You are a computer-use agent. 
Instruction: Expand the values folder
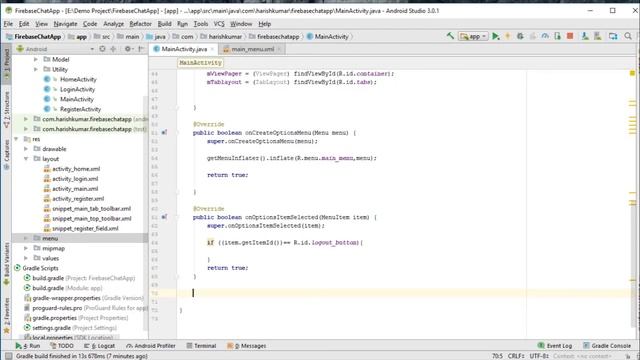[26, 258]
